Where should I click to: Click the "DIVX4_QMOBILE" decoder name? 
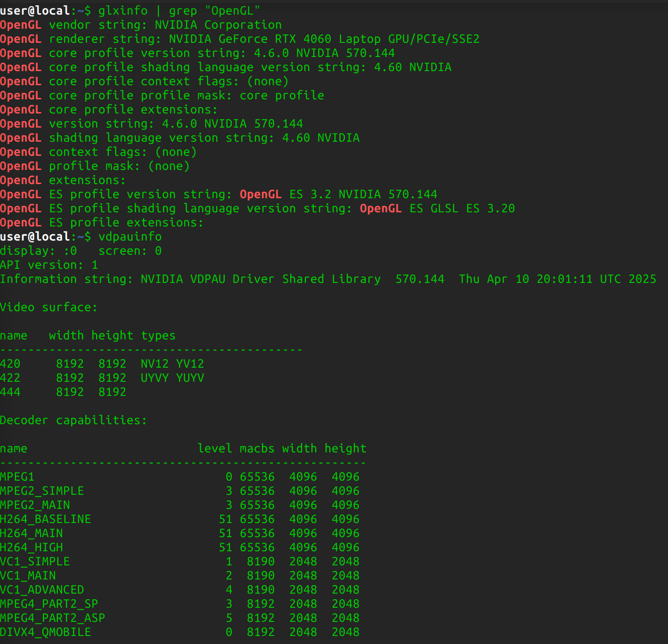(46, 632)
